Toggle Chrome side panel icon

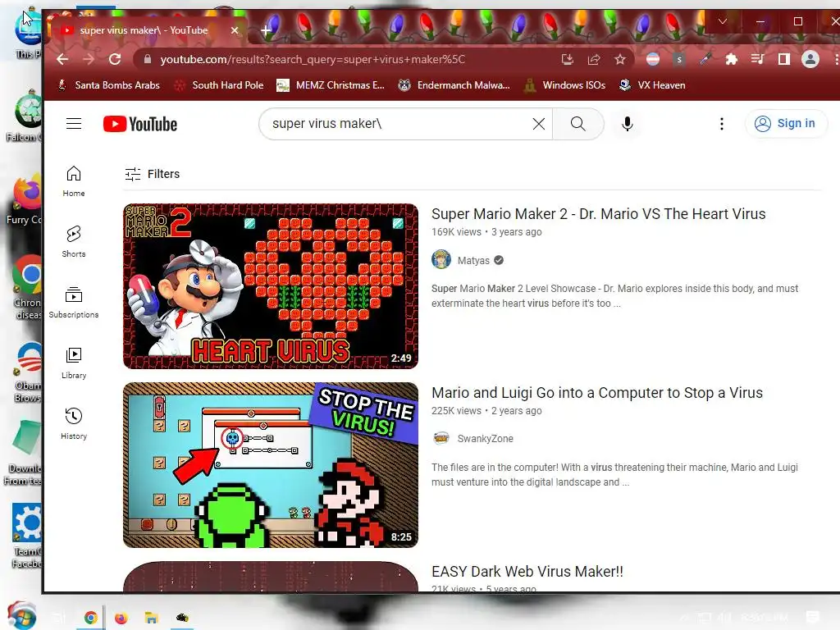(x=783, y=59)
